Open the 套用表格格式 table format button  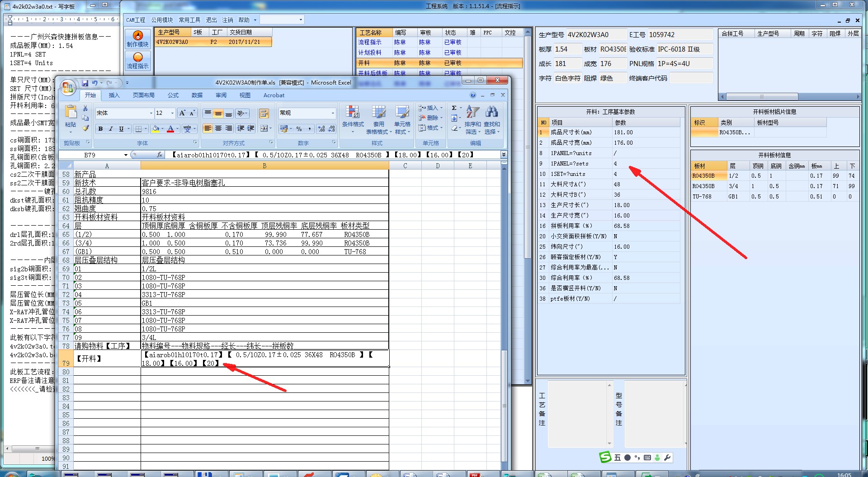[x=378, y=120]
